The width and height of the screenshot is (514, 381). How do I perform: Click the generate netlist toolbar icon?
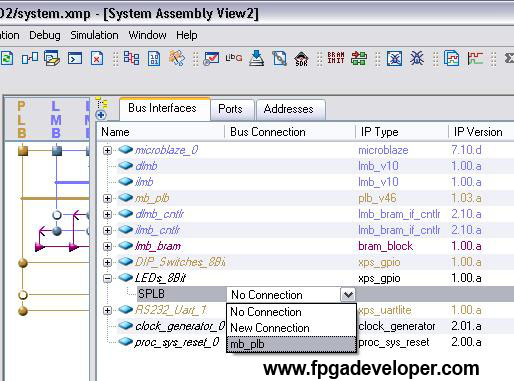[x=131, y=58]
